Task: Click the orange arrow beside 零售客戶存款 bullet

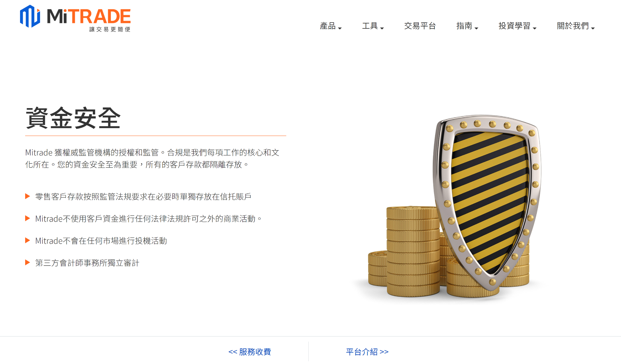Action: pyautogui.click(x=28, y=196)
